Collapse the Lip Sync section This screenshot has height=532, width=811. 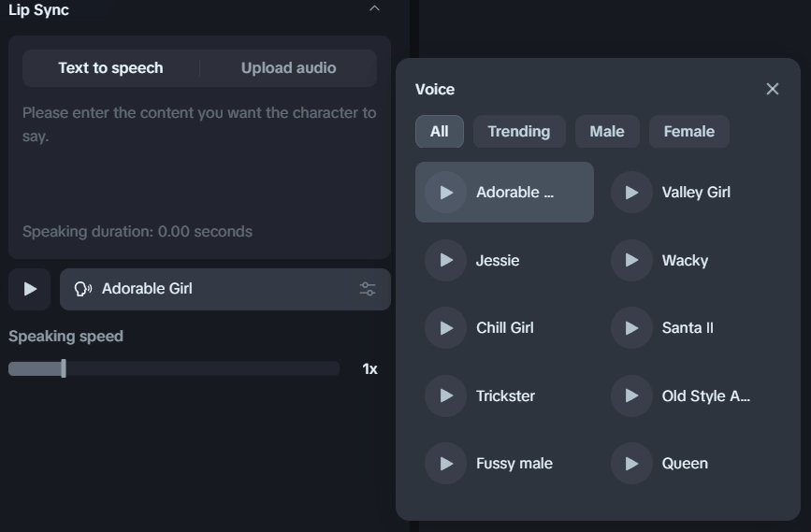(x=374, y=8)
